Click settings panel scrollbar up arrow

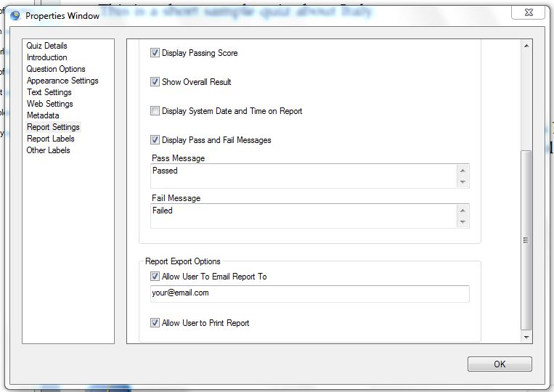pos(526,46)
